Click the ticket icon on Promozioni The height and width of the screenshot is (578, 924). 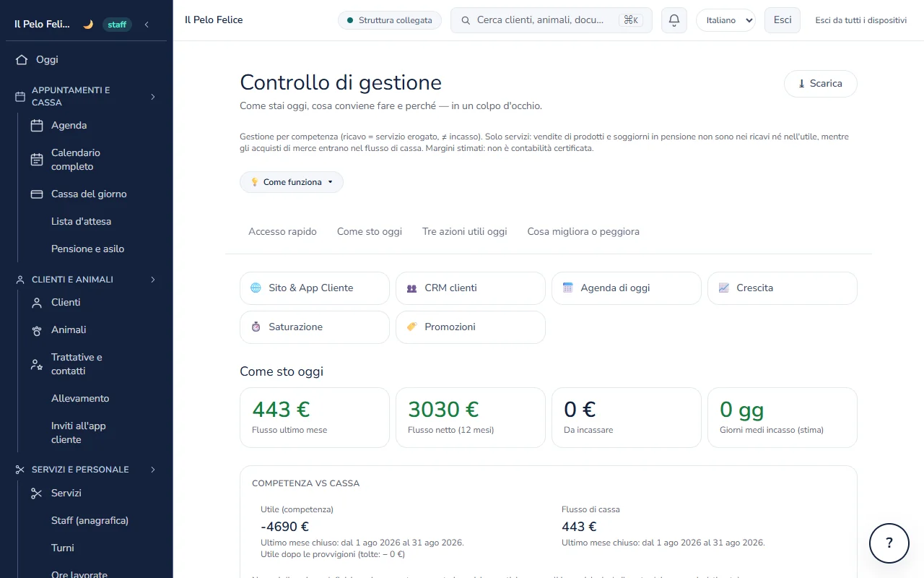tap(411, 327)
